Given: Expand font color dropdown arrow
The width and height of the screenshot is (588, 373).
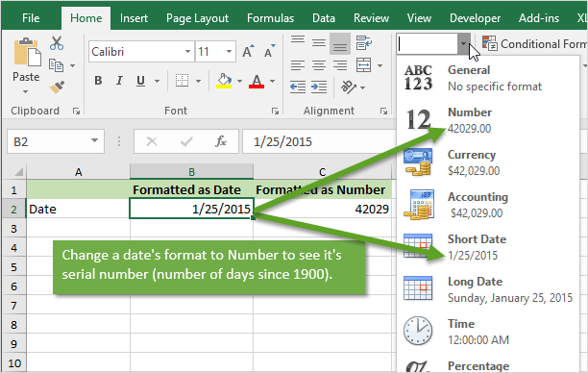Looking at the screenshot, I should click(272, 81).
